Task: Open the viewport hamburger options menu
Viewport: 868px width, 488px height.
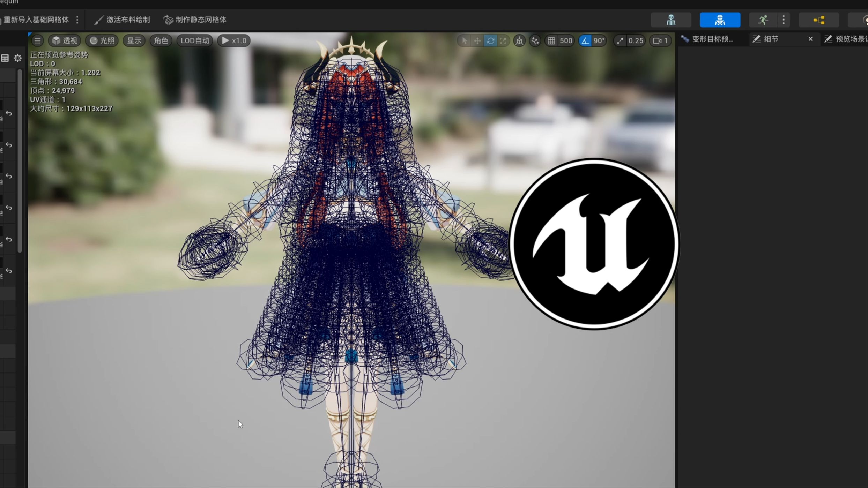Action: 37,41
